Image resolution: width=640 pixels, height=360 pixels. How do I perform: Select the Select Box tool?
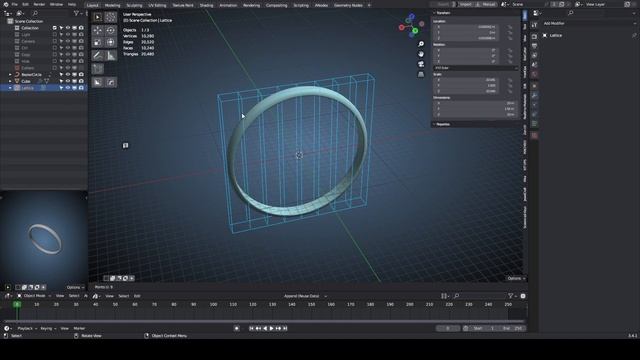[98, 17]
